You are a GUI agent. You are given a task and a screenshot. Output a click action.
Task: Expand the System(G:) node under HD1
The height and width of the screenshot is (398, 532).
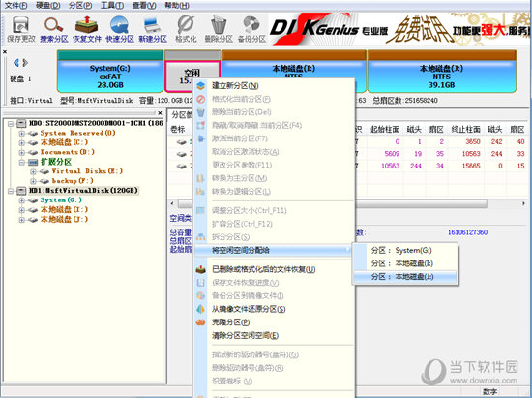tap(21, 200)
